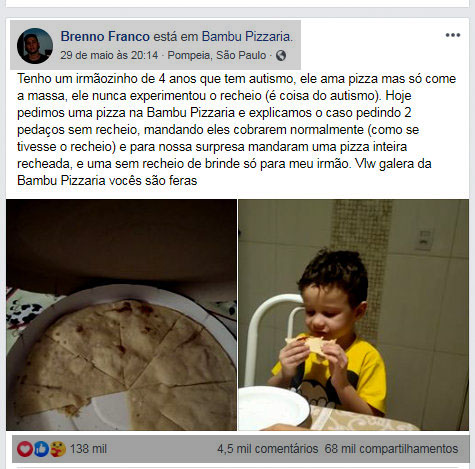This screenshot has height=469, width=475.
Task: Open the 29 de maio post timestamp
Action: point(109,55)
